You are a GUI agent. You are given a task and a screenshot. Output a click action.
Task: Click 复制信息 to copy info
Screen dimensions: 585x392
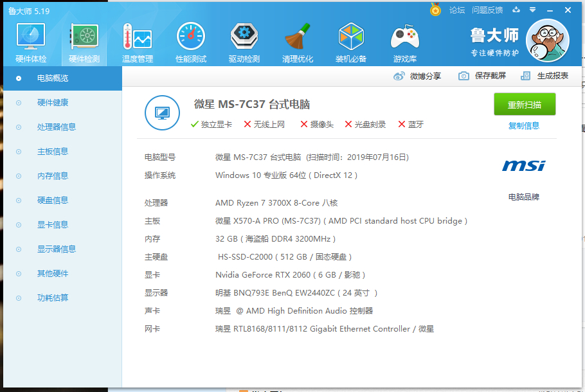click(524, 126)
